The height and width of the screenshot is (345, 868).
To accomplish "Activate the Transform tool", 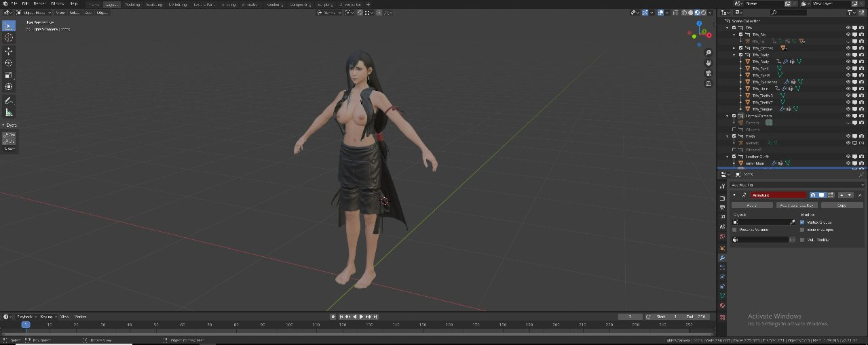I will pyautogui.click(x=9, y=87).
